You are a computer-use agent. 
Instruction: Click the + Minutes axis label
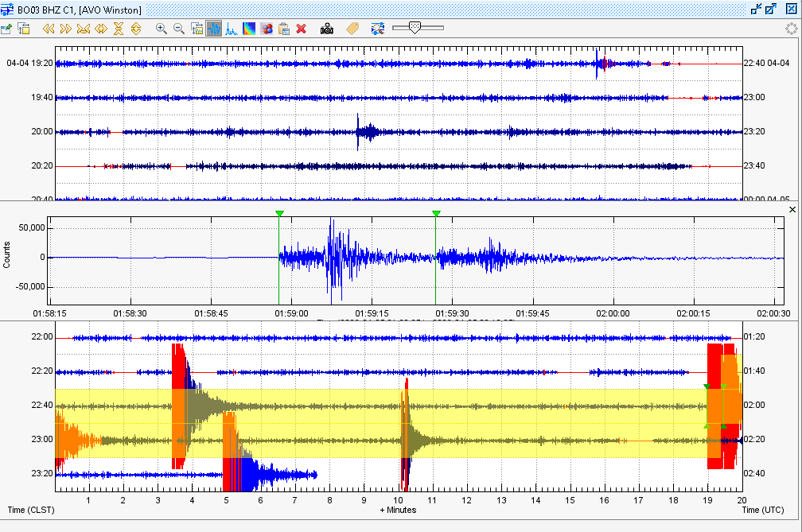pyautogui.click(x=398, y=510)
